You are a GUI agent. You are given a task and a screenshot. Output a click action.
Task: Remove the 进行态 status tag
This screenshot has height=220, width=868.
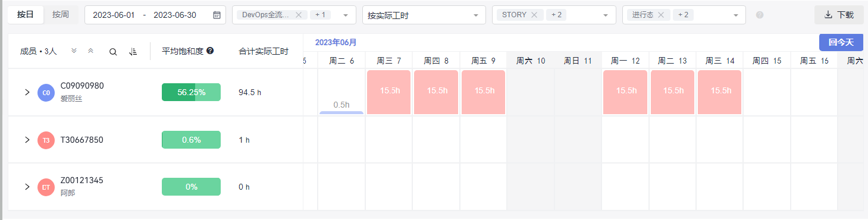(660, 15)
